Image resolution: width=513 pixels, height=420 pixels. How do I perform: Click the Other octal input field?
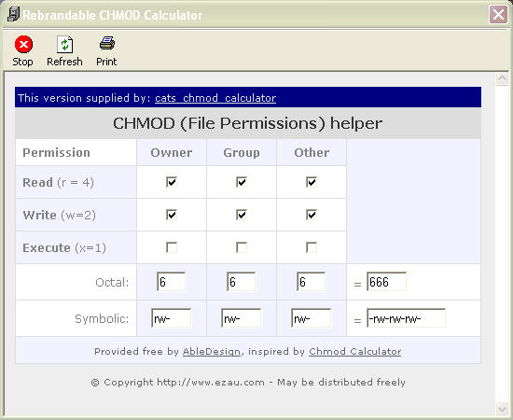312,282
